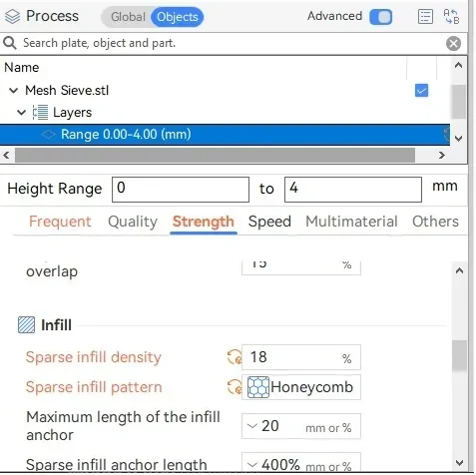476x475 pixels.
Task: Open the Sparse infill pattern Honeycomb dropdown
Action: tap(301, 387)
